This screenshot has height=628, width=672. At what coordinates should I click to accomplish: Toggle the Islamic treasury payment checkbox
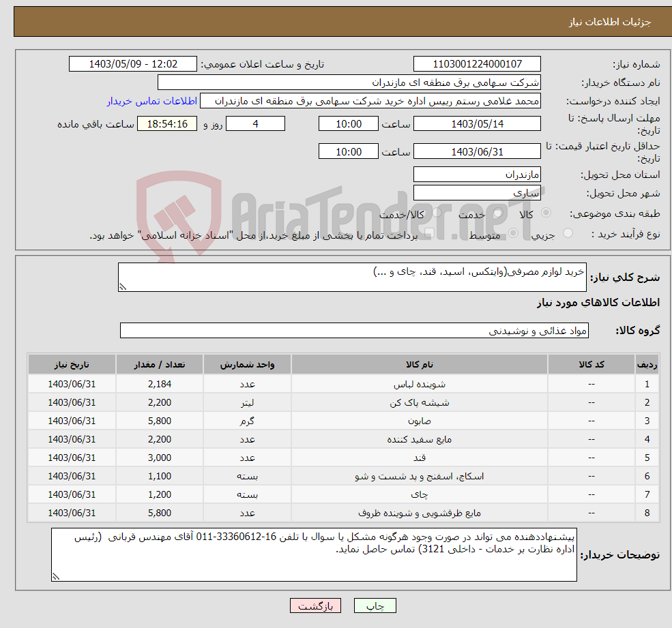[429, 233]
